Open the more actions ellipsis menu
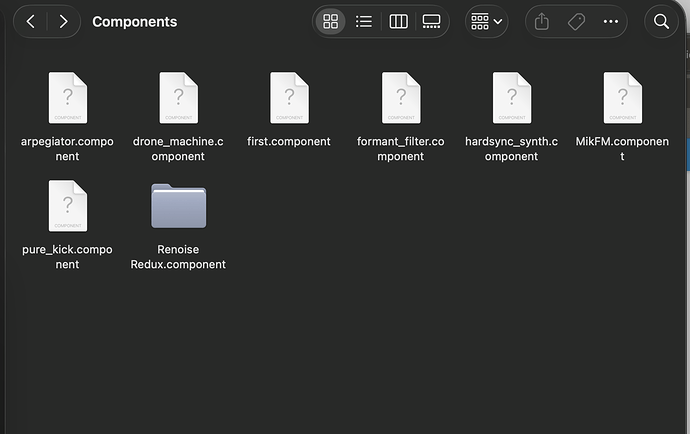The width and height of the screenshot is (690, 434). pyautogui.click(x=610, y=21)
